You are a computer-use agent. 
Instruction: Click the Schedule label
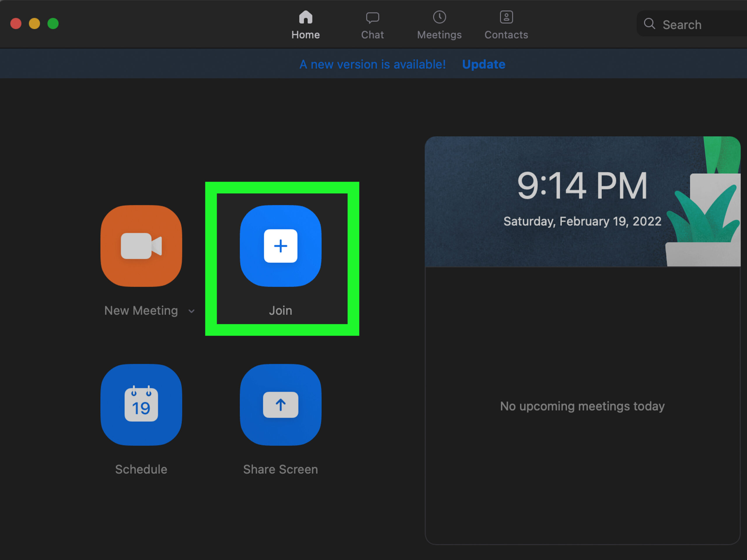[141, 469]
